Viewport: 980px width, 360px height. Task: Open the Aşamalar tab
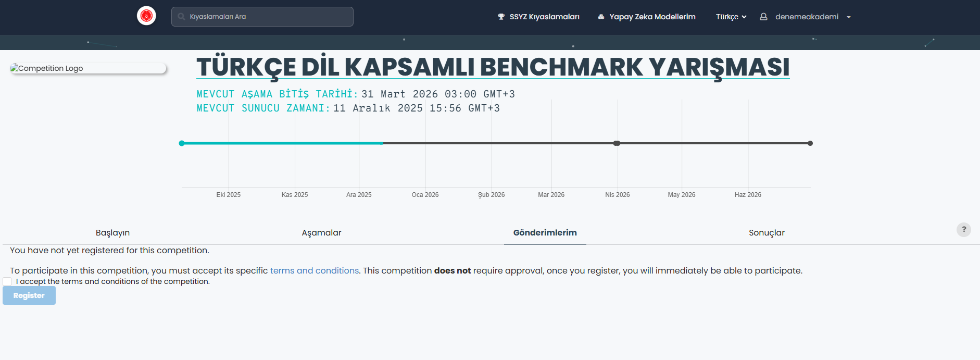321,233
